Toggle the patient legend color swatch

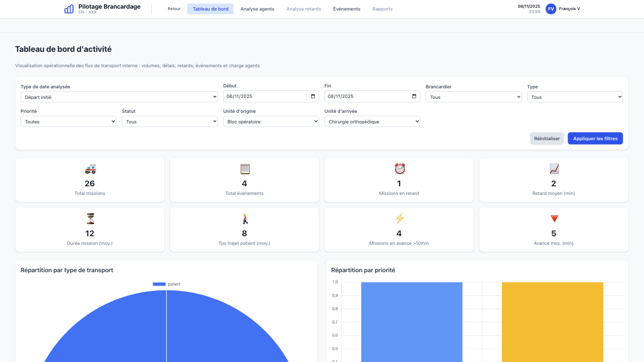coord(159,284)
